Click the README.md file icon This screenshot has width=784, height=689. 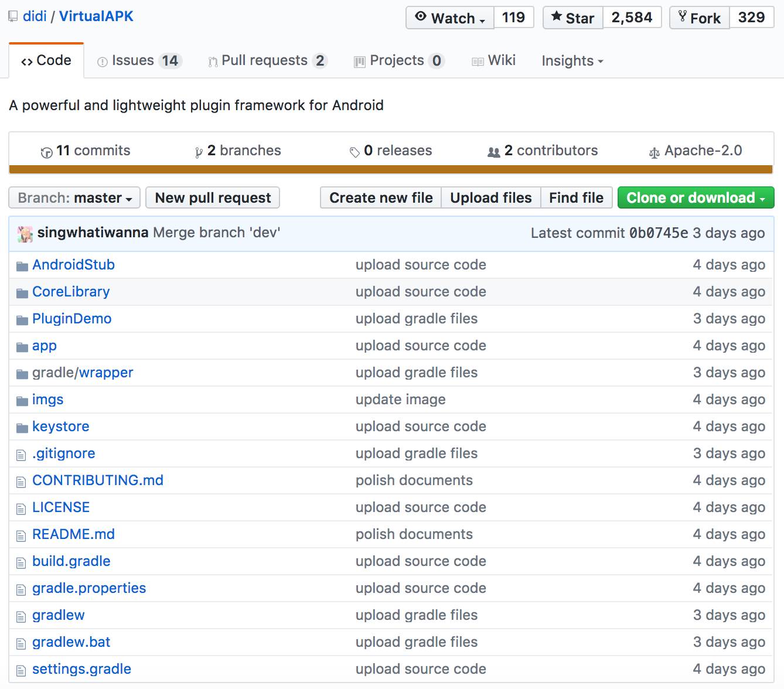(22, 536)
